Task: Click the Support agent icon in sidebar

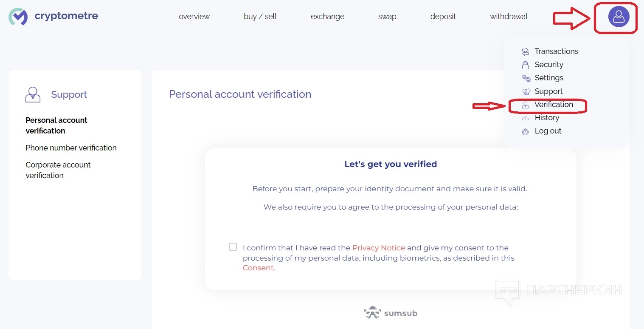Action: [x=33, y=94]
